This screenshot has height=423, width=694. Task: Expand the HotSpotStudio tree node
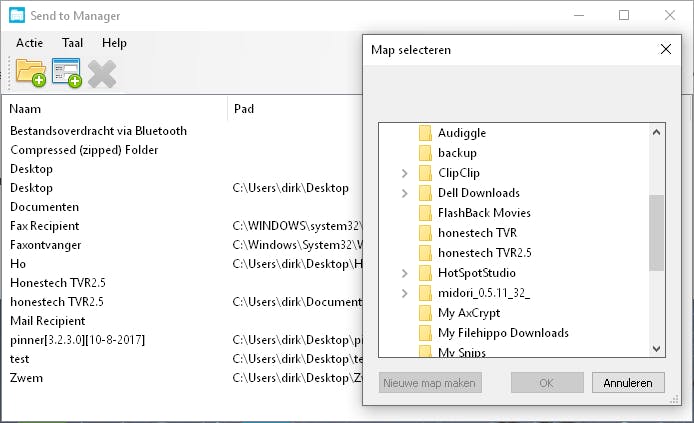[404, 273]
